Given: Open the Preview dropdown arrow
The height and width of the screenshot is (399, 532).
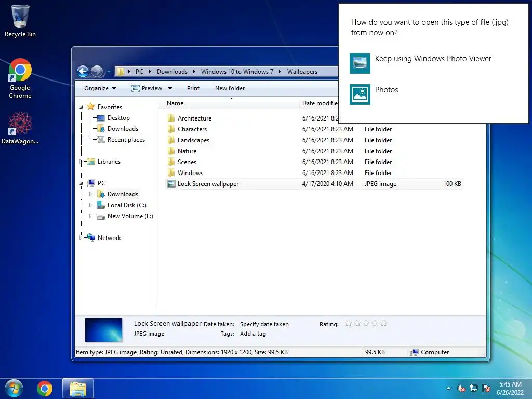Looking at the screenshot, I should click(x=170, y=88).
